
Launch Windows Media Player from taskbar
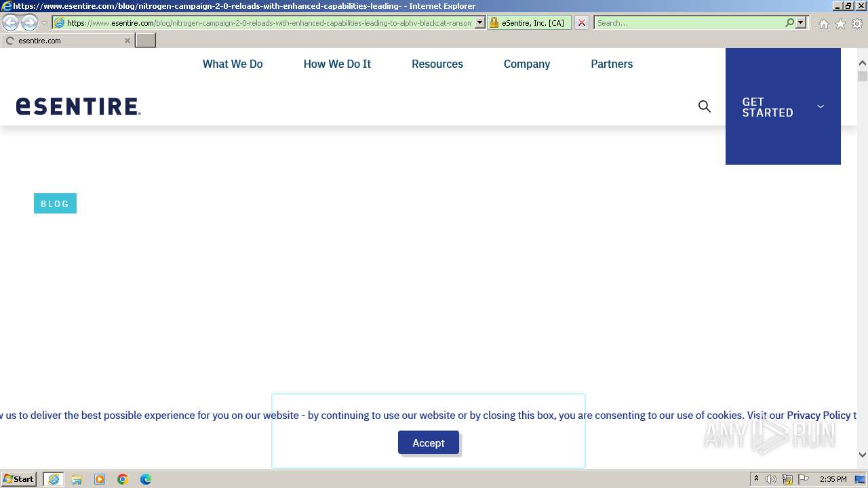coord(100,479)
